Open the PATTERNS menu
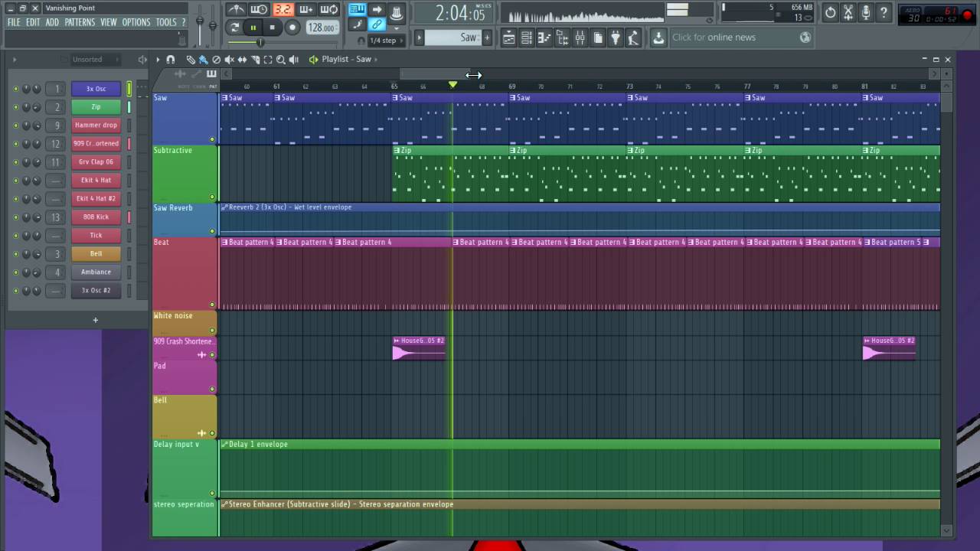This screenshot has height=551, width=980. coord(80,22)
